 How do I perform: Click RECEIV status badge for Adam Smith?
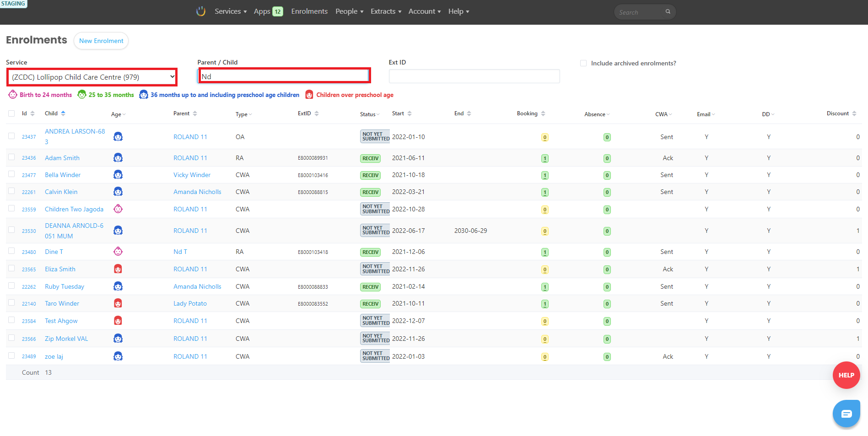tap(371, 158)
